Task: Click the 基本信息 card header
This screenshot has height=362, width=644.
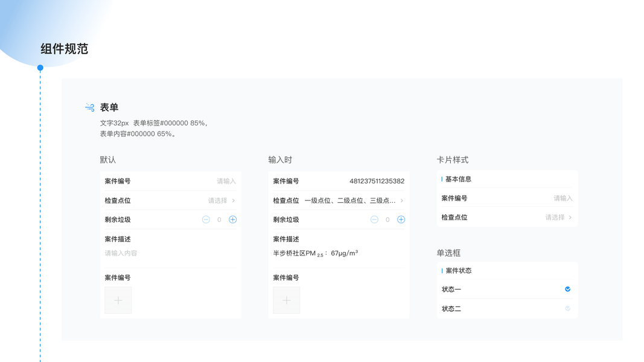Action: 458,179
